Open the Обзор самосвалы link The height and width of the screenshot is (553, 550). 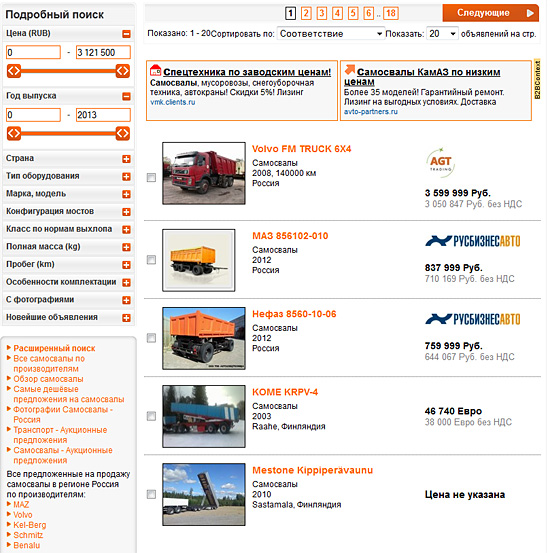48,379
